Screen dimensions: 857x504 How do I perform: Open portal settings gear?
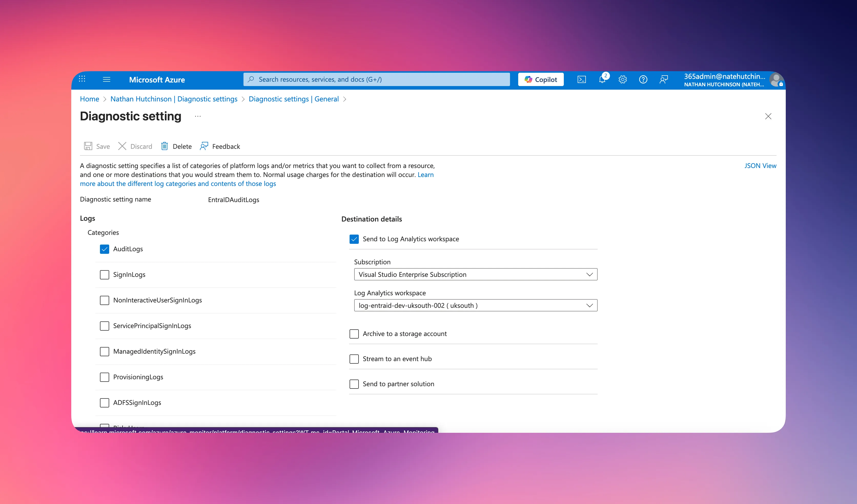click(623, 80)
